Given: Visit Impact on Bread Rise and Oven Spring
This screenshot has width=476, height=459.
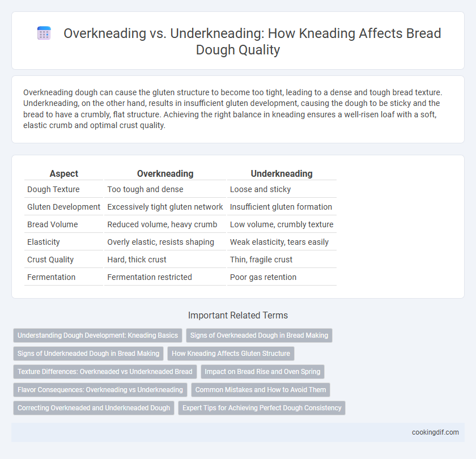Looking at the screenshot, I should [x=262, y=372].
